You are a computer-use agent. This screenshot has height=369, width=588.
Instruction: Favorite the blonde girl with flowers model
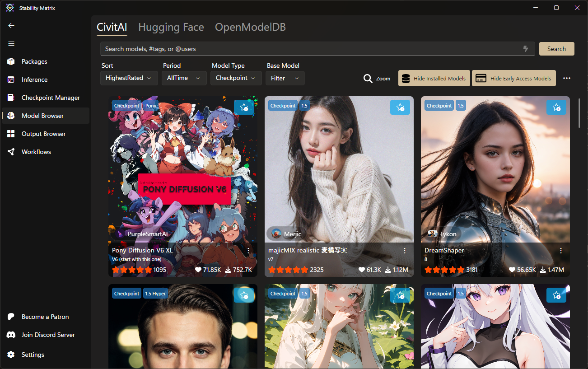[x=400, y=295]
